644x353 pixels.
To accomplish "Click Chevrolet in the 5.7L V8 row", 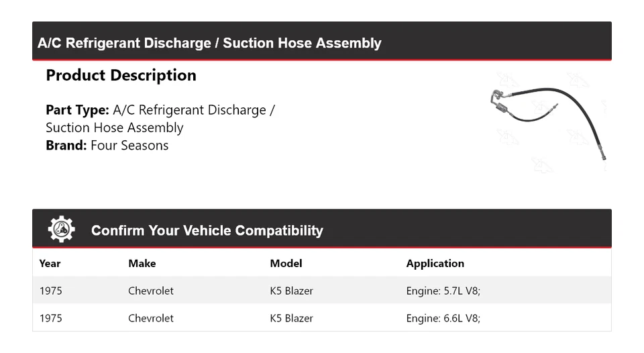I will click(151, 291).
